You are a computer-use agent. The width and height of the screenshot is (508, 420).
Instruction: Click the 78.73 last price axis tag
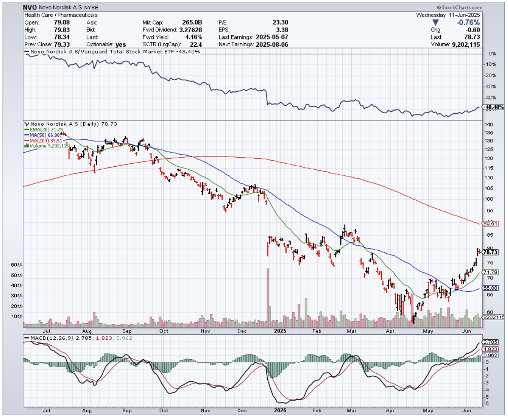click(x=490, y=252)
